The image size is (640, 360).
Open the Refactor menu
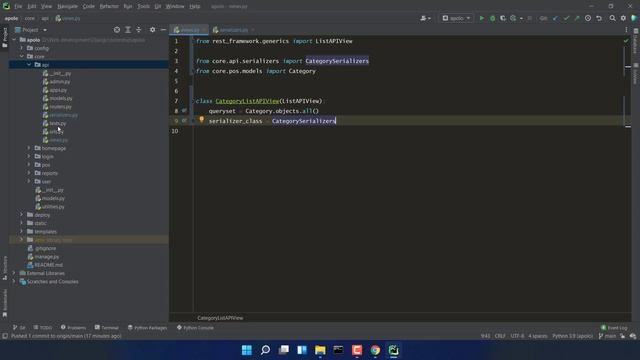[109, 7]
